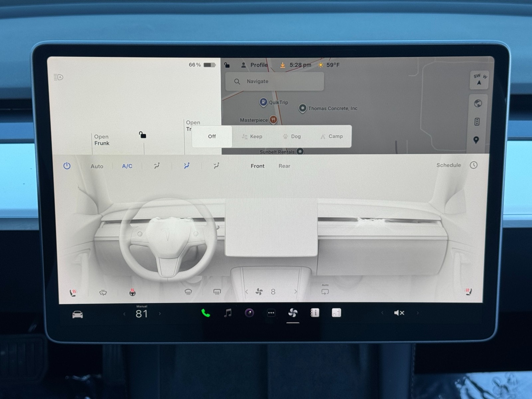
Task: Turn on steering wheel heater
Action: [x=132, y=292]
